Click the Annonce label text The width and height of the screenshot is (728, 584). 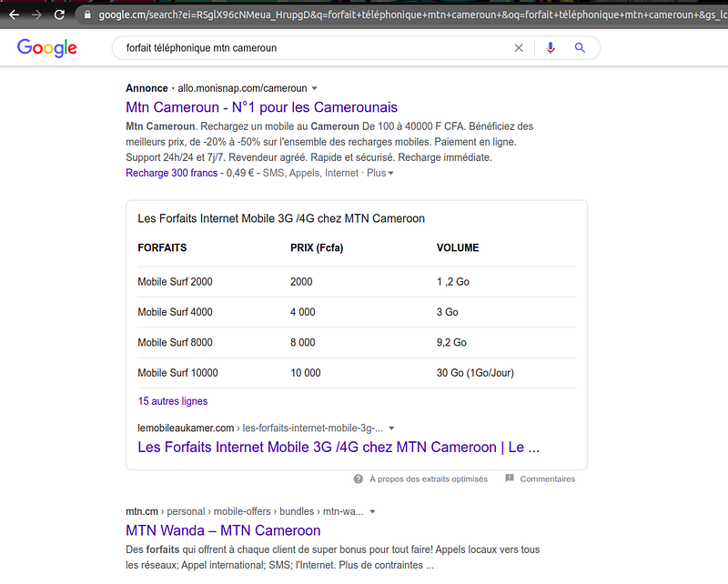147,88
